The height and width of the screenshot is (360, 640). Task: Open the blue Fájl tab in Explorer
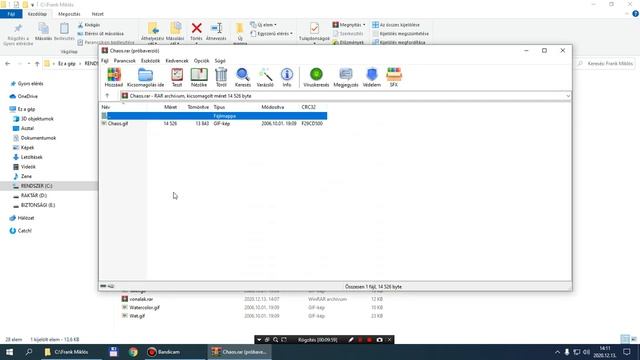pos(11,14)
